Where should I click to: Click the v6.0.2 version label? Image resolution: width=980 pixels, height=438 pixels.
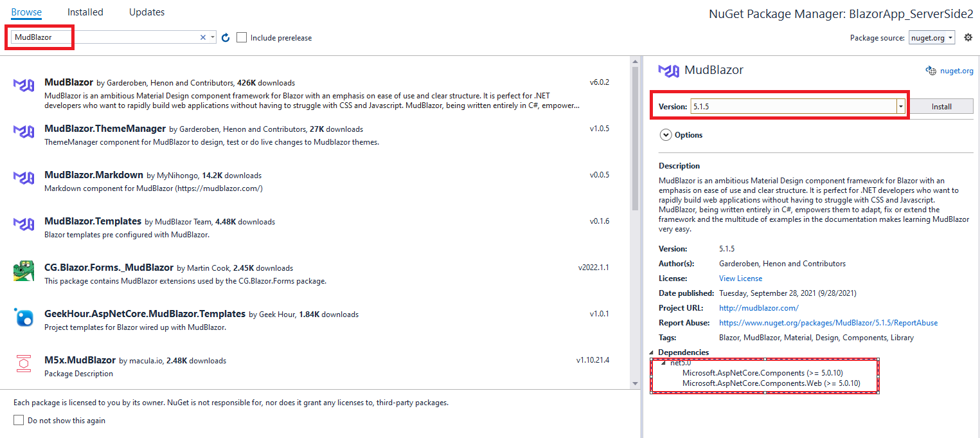coord(600,82)
